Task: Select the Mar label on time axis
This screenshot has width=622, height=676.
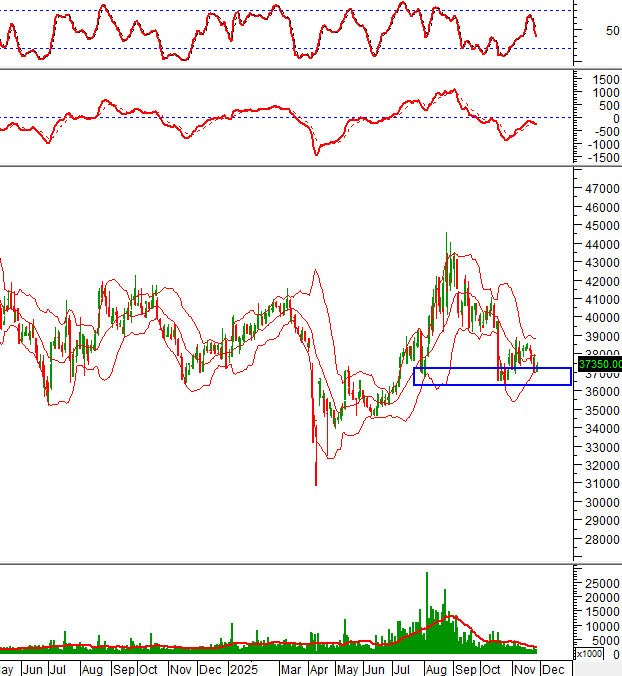Action: pyautogui.click(x=290, y=668)
